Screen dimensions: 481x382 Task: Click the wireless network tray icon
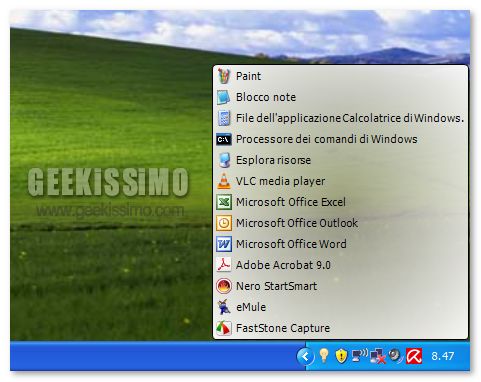tap(359, 356)
